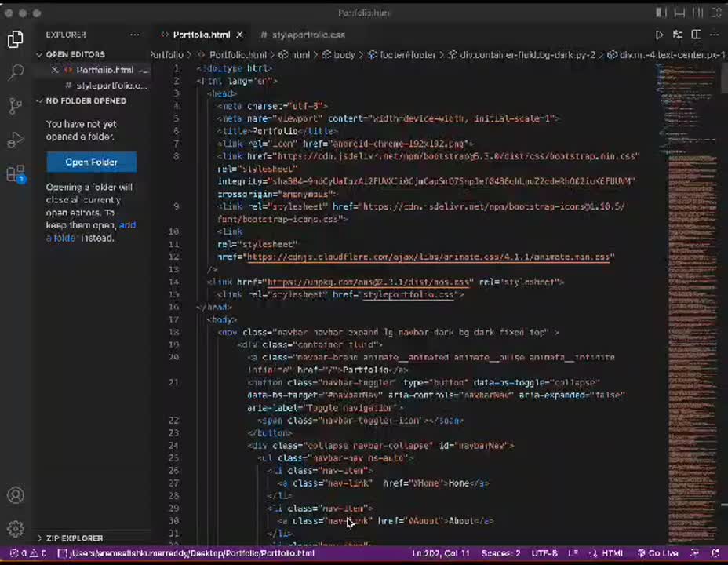This screenshot has width=728, height=565.
Task: Open Explorer more actions ellipsis
Action: (135, 35)
